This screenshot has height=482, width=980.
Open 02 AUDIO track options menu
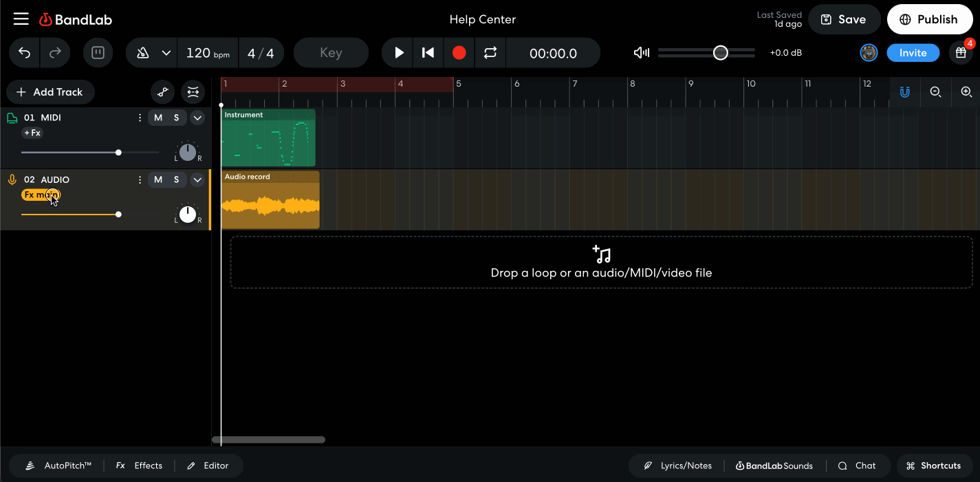click(140, 179)
